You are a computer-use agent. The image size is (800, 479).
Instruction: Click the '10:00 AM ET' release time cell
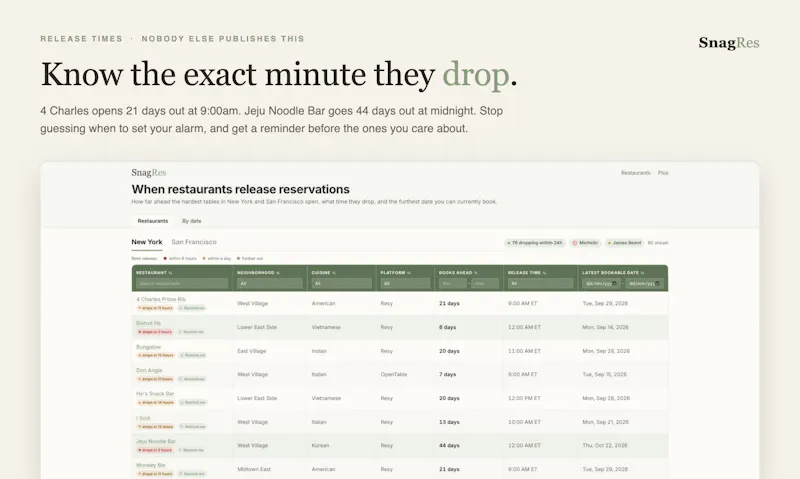[x=524, y=422]
